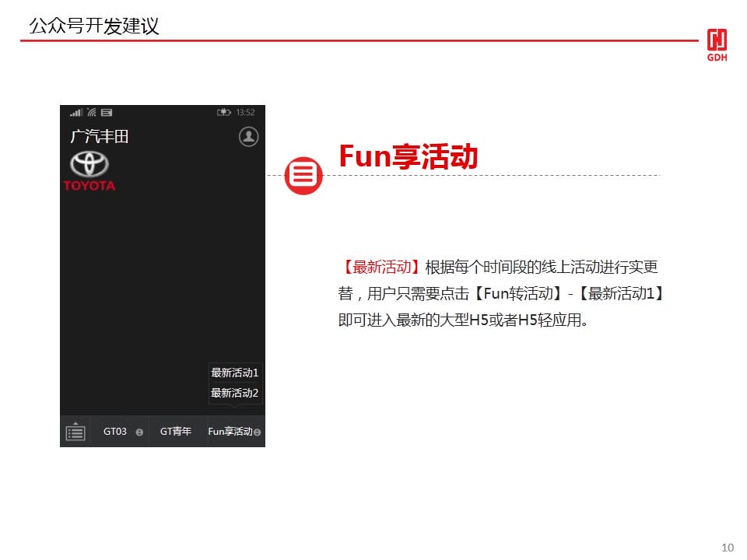Switch to keyboard input using list icon

point(75,432)
